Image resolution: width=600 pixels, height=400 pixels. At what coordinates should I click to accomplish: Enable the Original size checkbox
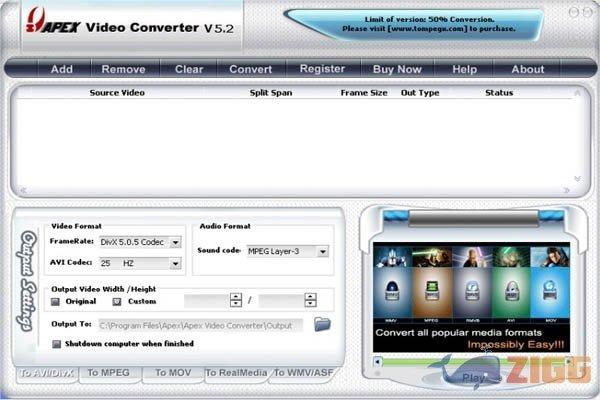click(55, 300)
